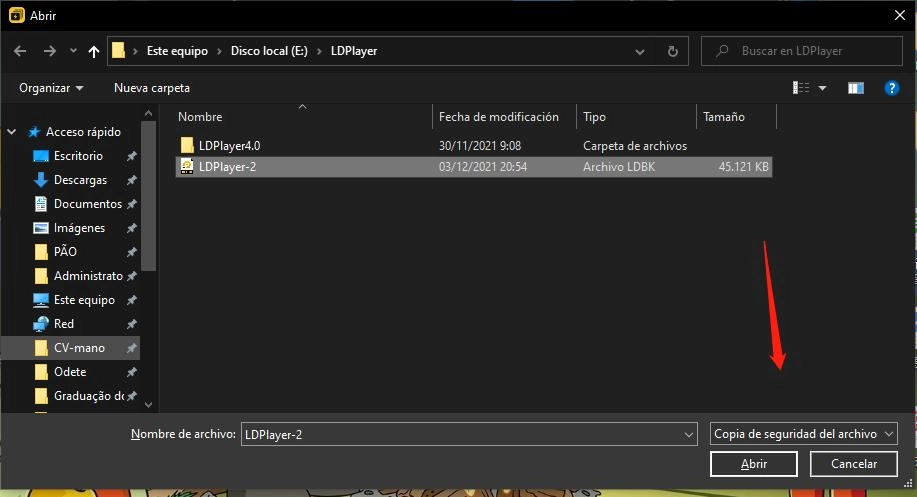Open the Administrato folder in sidebar
Screen dimensions: 917x497
click(88, 276)
